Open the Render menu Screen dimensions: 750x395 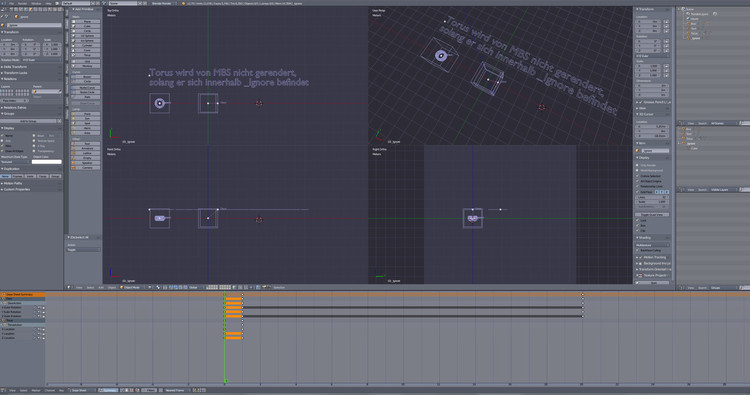tap(22, 3)
